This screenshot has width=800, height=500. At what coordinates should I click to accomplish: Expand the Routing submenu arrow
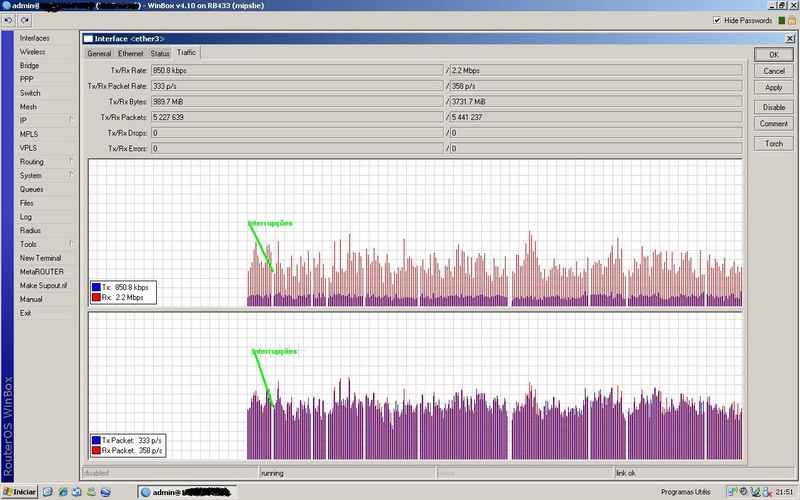coord(71,162)
